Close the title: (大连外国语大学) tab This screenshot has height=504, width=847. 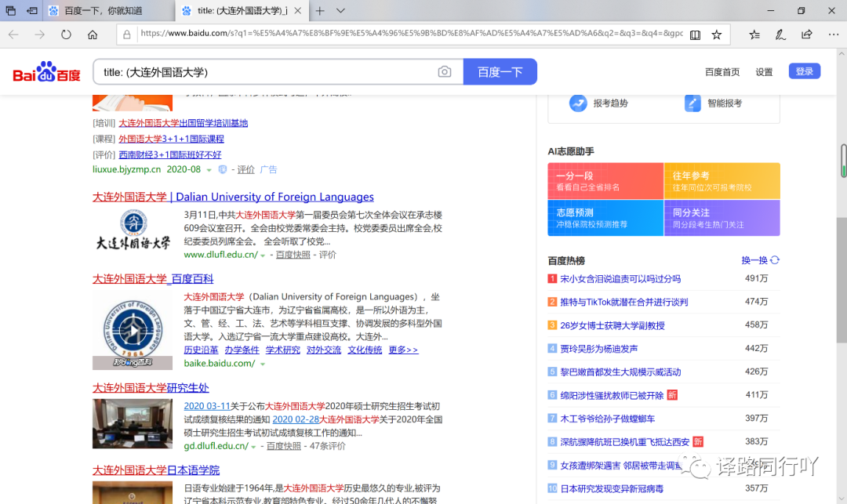[x=298, y=11]
